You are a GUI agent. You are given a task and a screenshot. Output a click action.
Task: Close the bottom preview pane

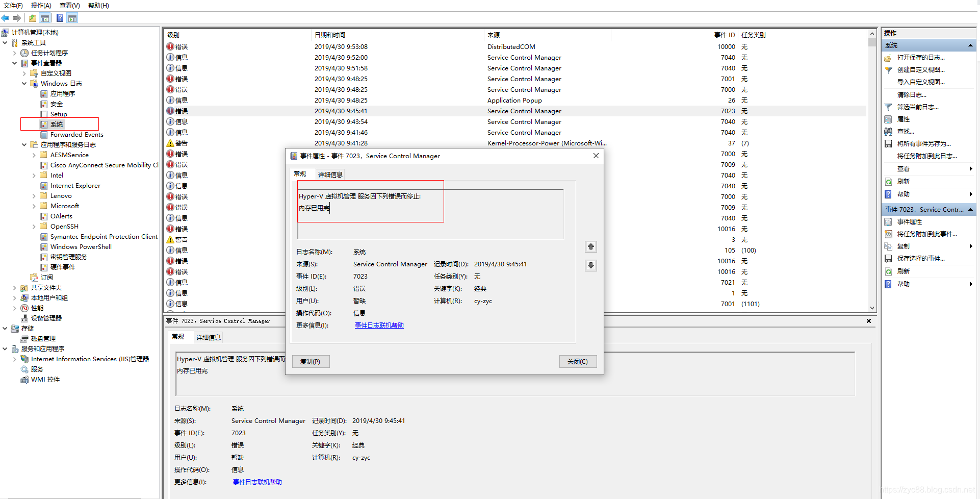[x=869, y=321]
